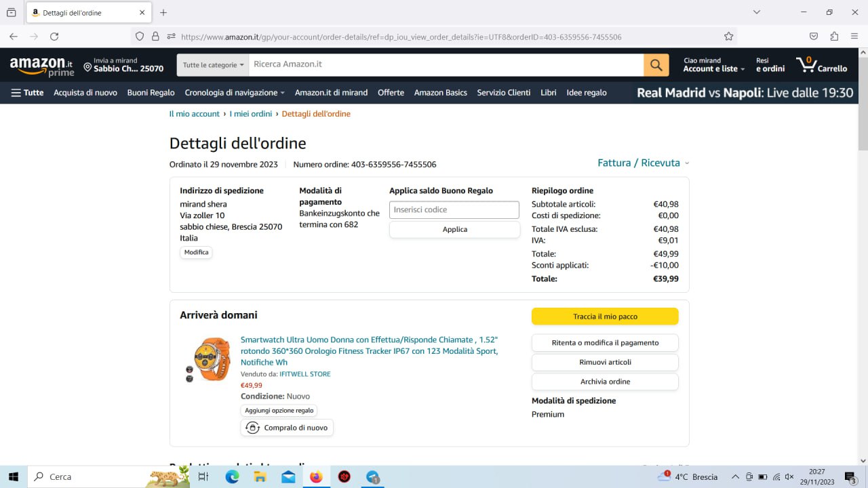
Task: Open the IFITWELL STORE seller link
Action: click(305, 374)
